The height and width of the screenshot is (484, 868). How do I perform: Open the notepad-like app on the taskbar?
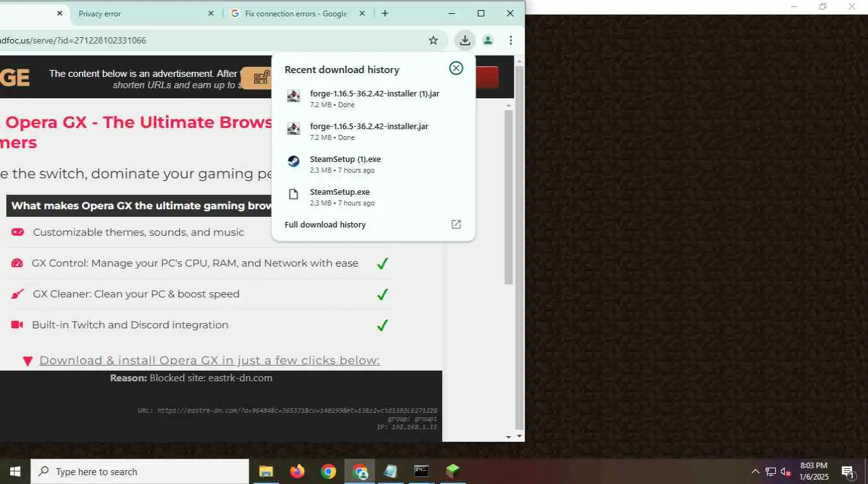point(390,471)
